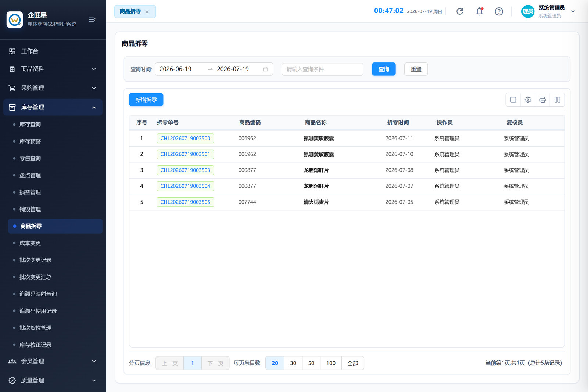Collapse the 库存管理 menu chevron
The height and width of the screenshot is (392, 588).
[x=94, y=107]
